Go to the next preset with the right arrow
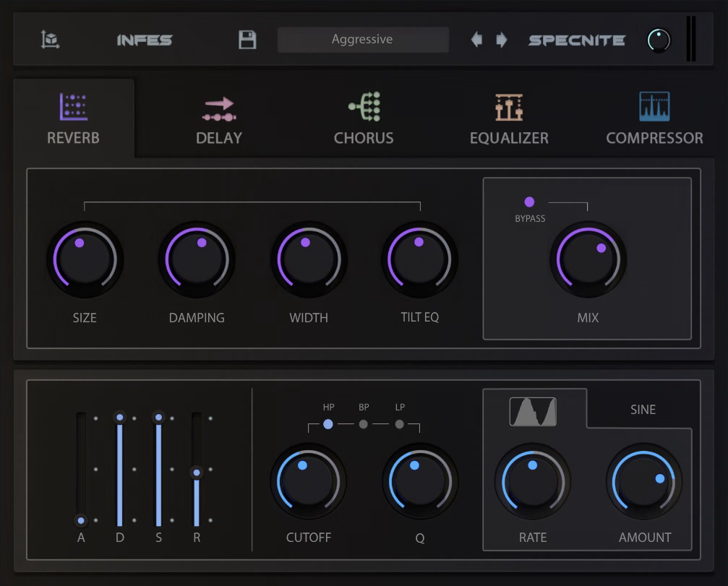Viewport: 728px width, 586px height. [502, 40]
